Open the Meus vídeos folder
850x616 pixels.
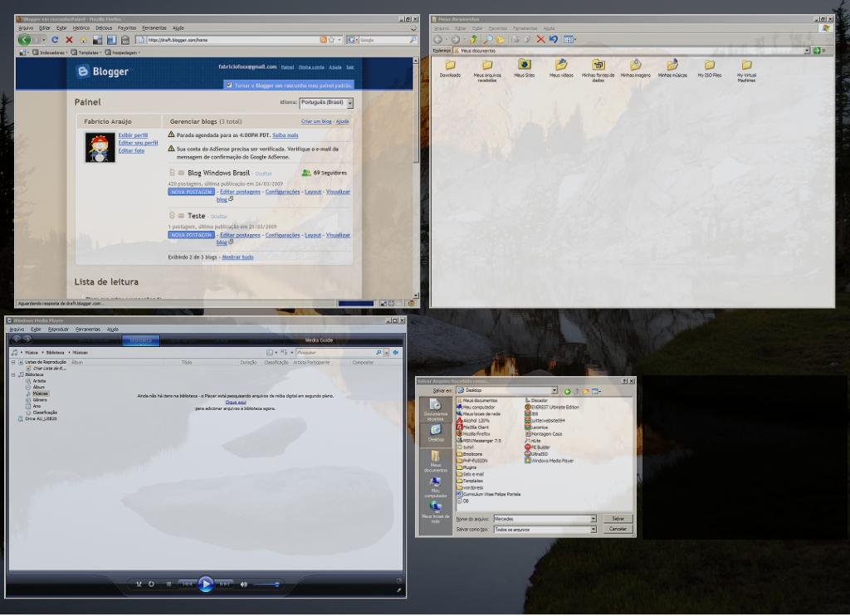(x=561, y=69)
